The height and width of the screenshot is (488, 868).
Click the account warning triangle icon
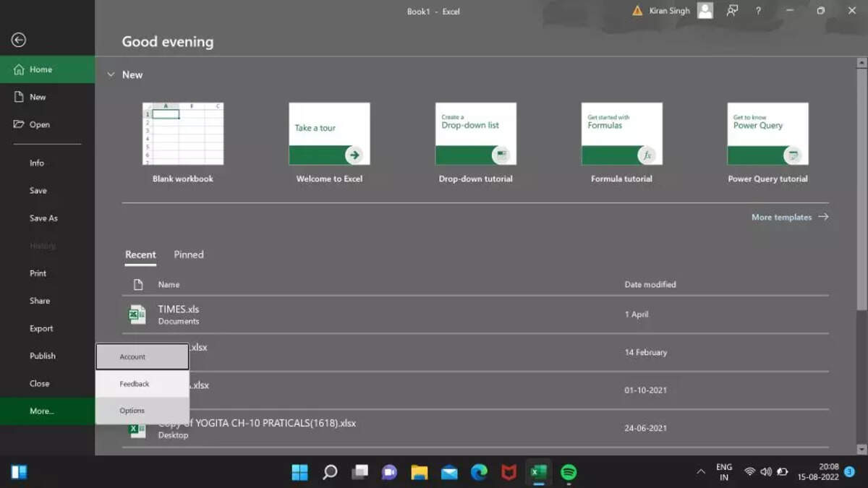(637, 11)
